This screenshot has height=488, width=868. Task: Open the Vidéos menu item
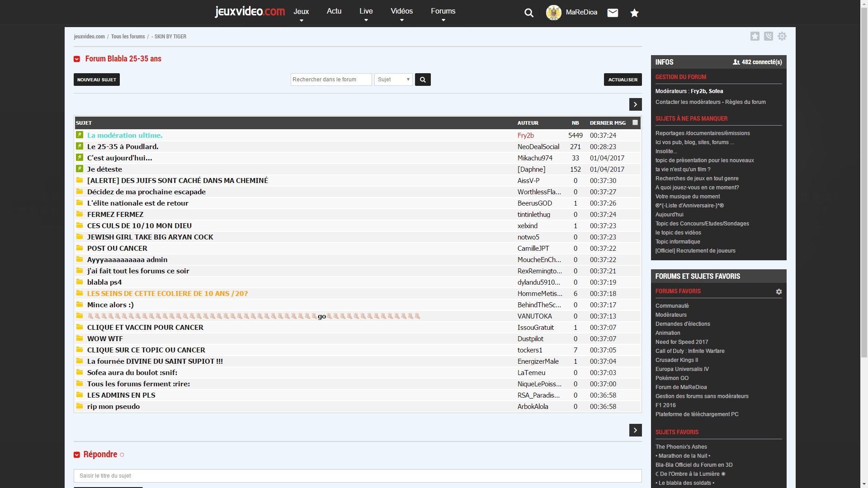[401, 14]
